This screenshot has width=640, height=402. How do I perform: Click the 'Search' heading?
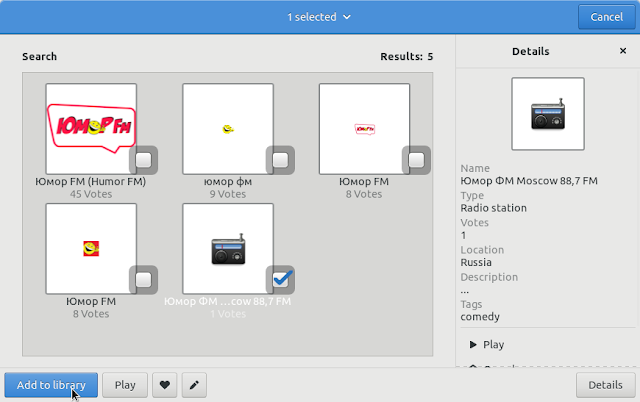(x=39, y=56)
